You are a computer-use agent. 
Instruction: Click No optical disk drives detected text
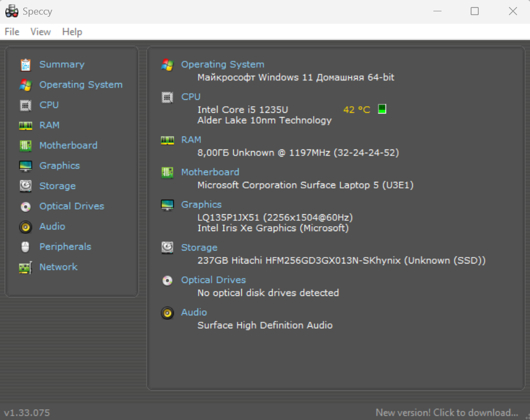click(268, 293)
